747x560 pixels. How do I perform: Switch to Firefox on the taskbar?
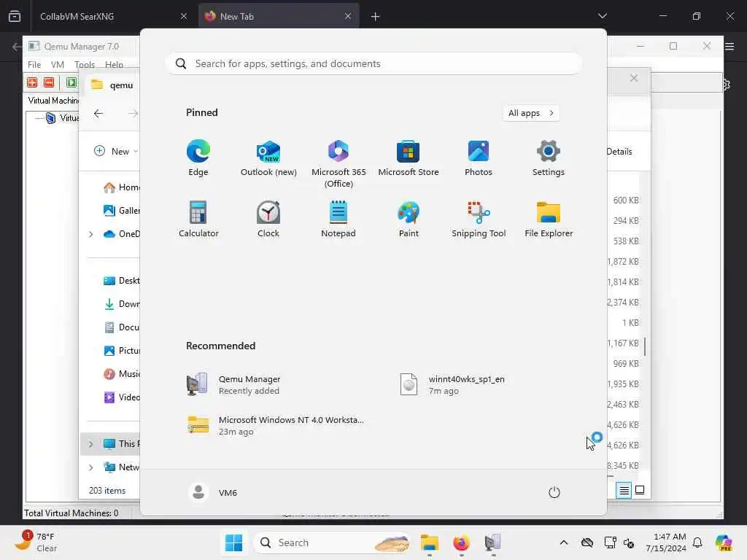coord(461,542)
